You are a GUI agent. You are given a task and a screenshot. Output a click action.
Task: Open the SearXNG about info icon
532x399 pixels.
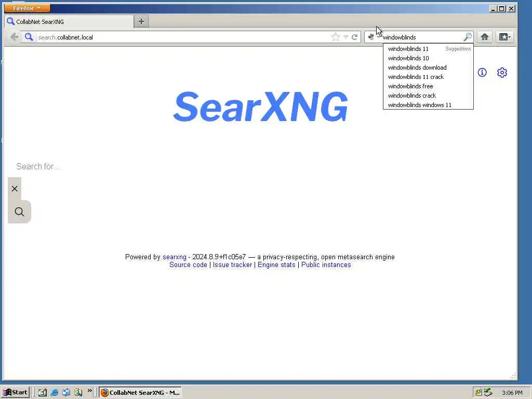pyautogui.click(x=482, y=72)
